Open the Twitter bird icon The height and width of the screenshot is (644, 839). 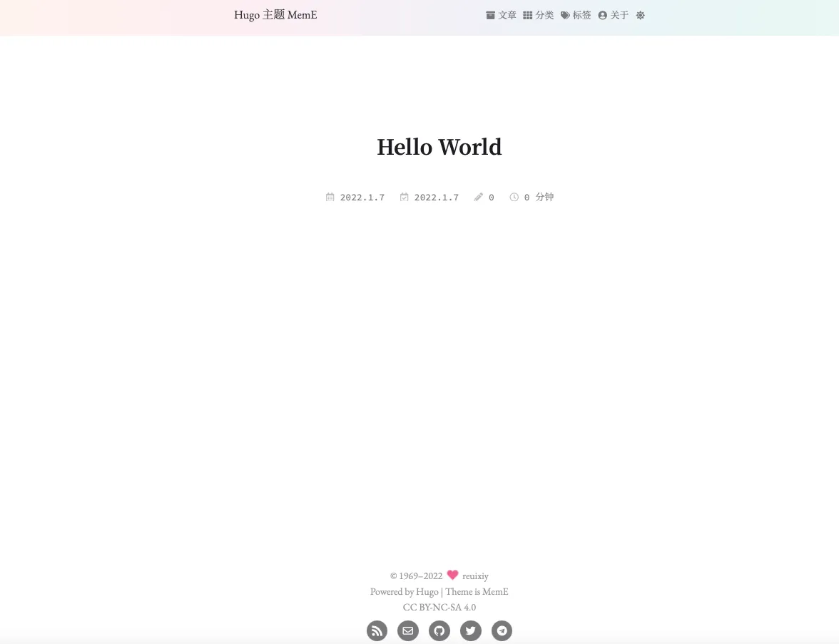point(471,631)
